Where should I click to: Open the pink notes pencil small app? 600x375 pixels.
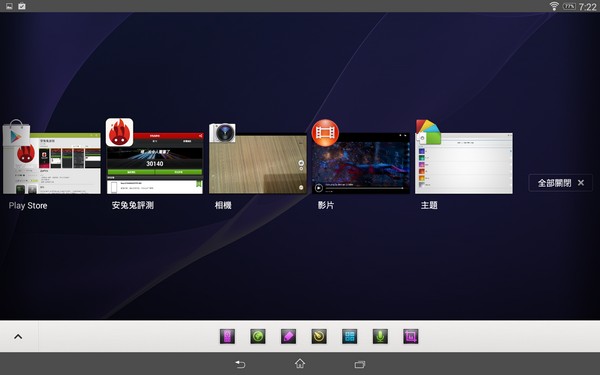(x=289, y=337)
